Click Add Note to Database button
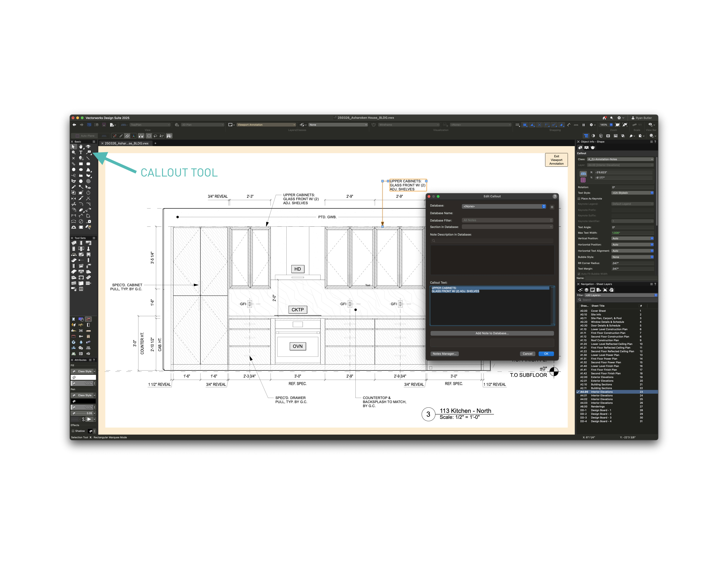The image size is (728, 563). point(492,333)
